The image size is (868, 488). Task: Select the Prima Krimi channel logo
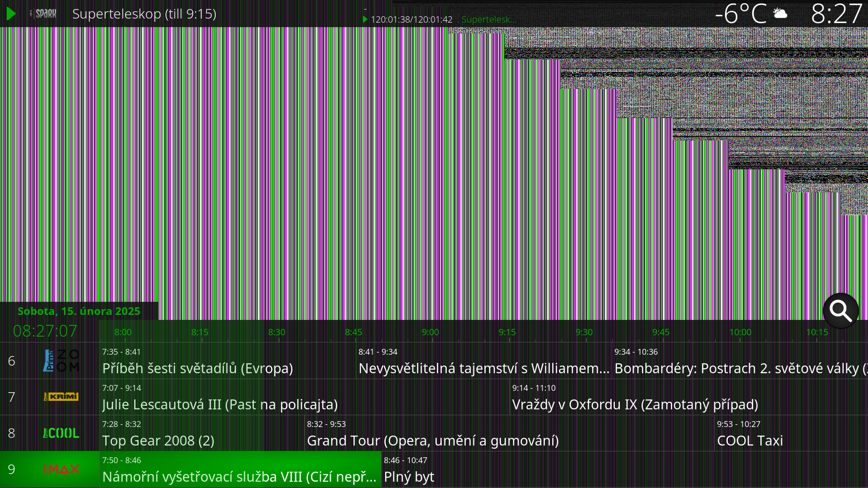pyautogui.click(x=61, y=397)
